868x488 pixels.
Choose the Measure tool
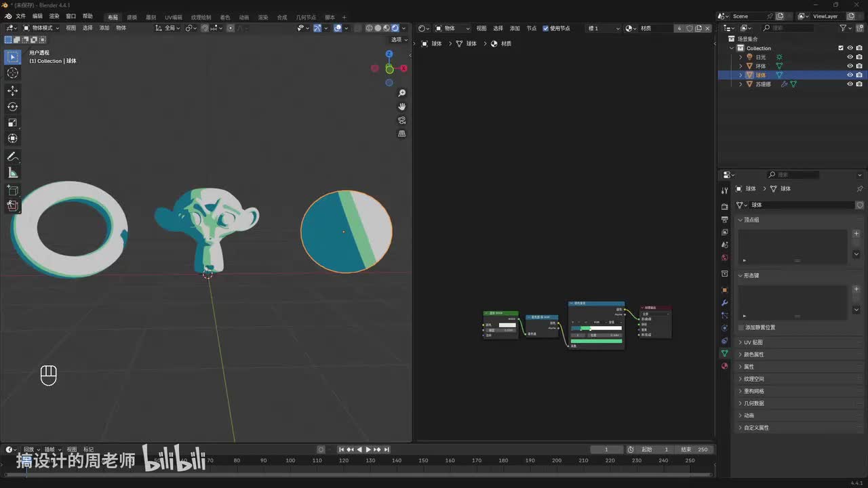12,173
